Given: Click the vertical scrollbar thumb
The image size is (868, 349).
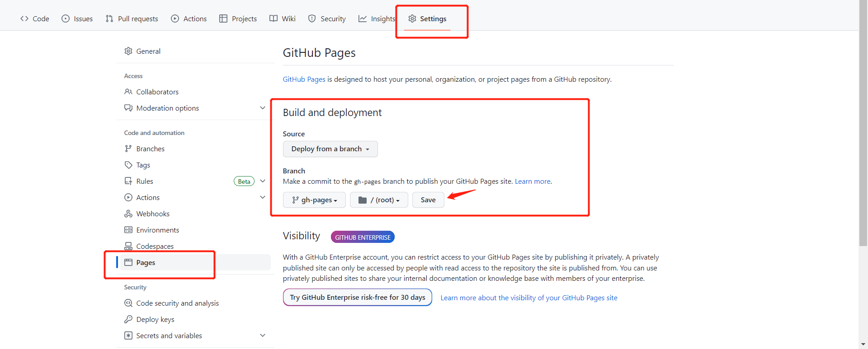Looking at the screenshot, I should point(863,123).
